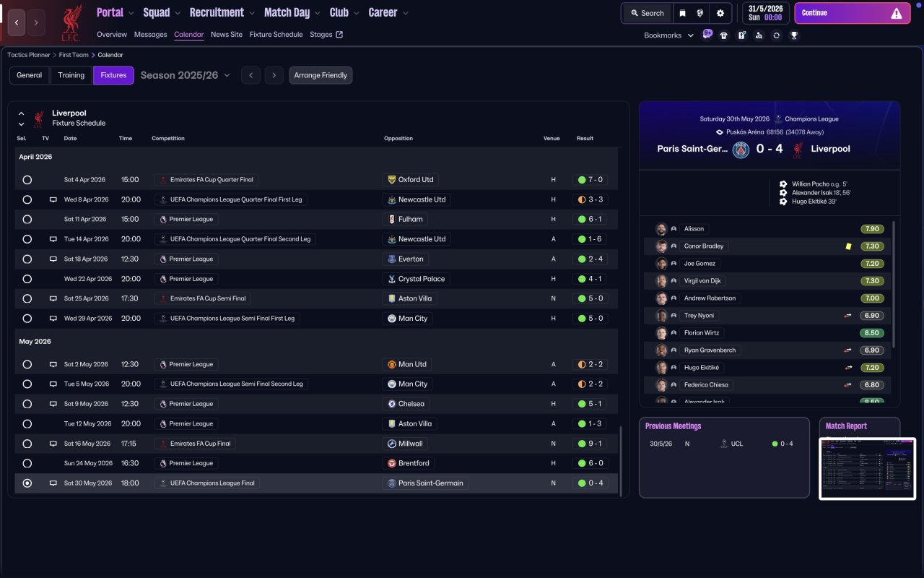Switch to the General calendar view
Screen dimensions: 924x578
coord(30,75)
